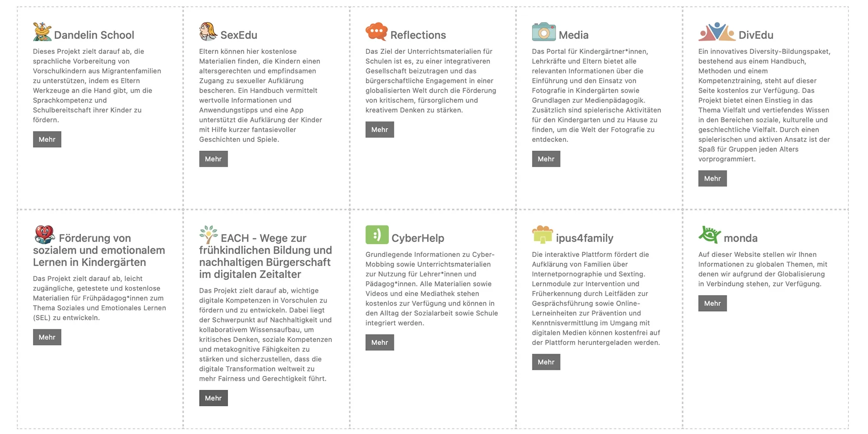Click the green CyberHelp smiley icon

click(x=377, y=235)
